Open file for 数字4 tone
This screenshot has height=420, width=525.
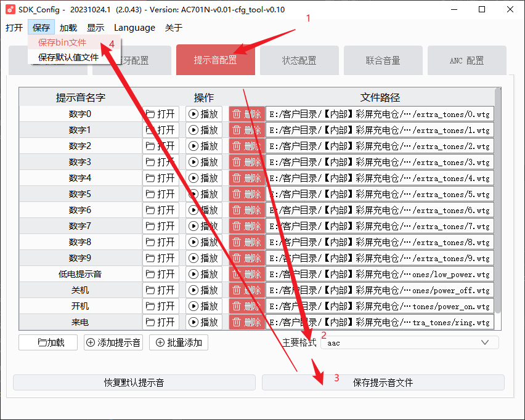click(161, 178)
